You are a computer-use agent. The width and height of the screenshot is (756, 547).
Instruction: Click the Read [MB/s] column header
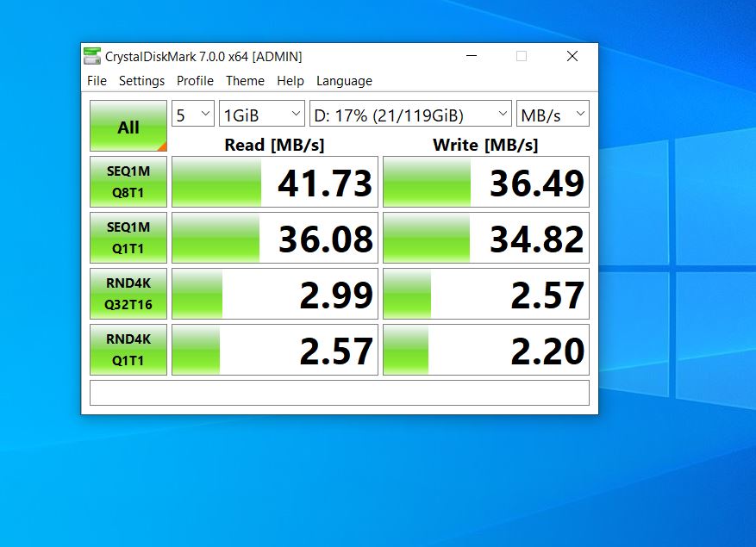[x=274, y=145]
